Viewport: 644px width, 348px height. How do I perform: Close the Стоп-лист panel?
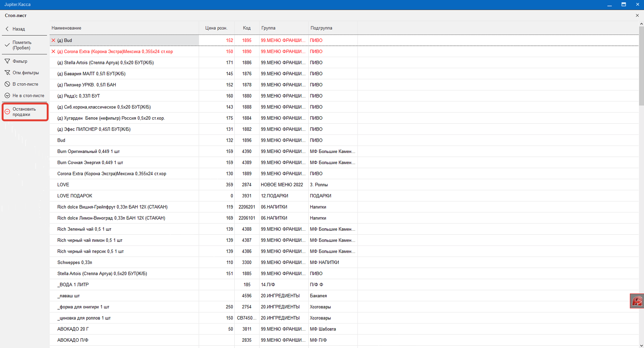coord(637,15)
